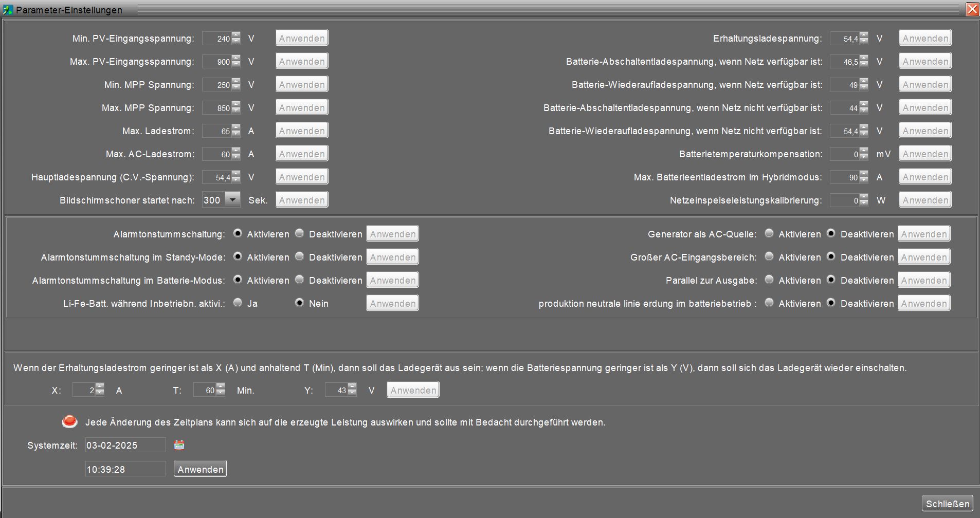
Task: Click the Min. PV-Eingangsspannung value field 240
Action: 216,39
